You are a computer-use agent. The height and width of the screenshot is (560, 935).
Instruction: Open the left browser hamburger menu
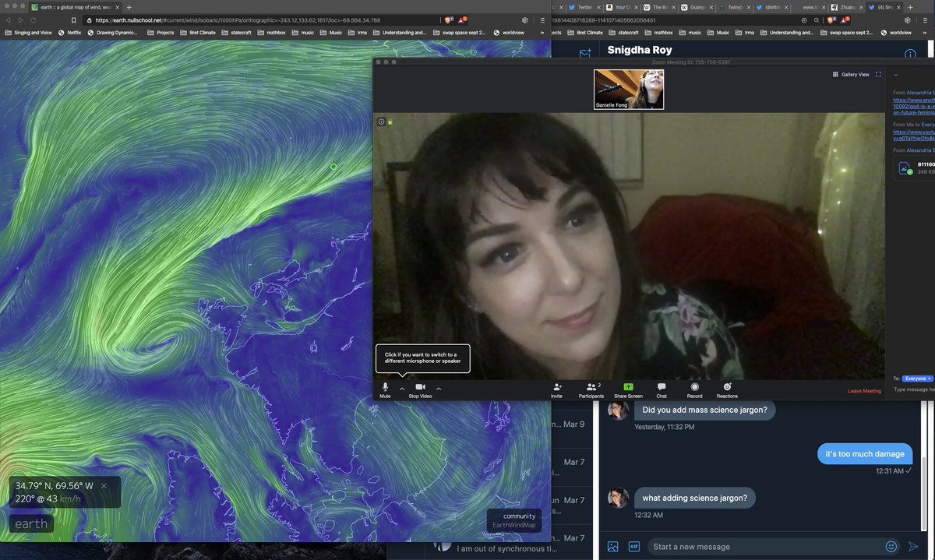542,20
